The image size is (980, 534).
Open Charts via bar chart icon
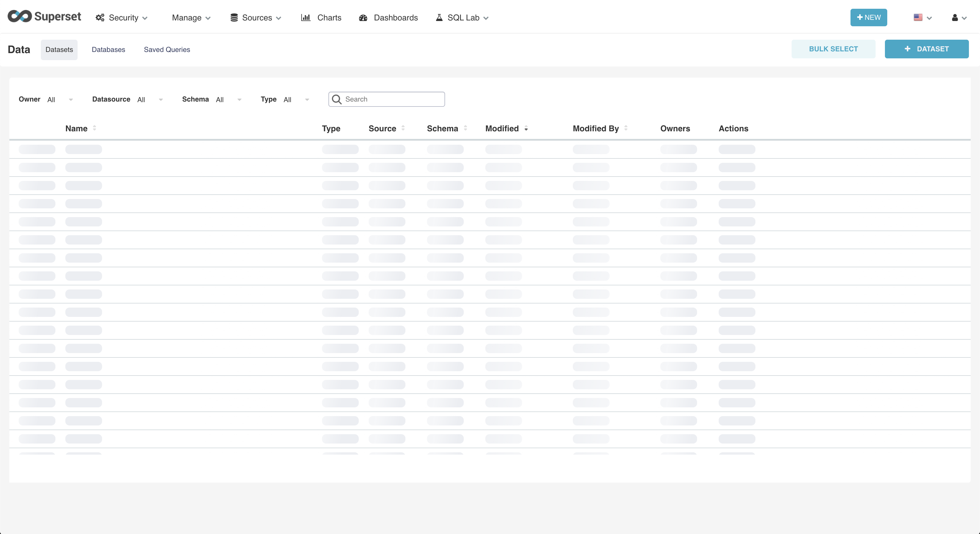point(305,18)
